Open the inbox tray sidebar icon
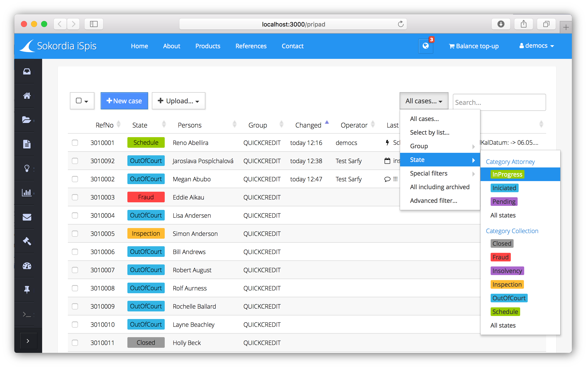 pyautogui.click(x=27, y=71)
